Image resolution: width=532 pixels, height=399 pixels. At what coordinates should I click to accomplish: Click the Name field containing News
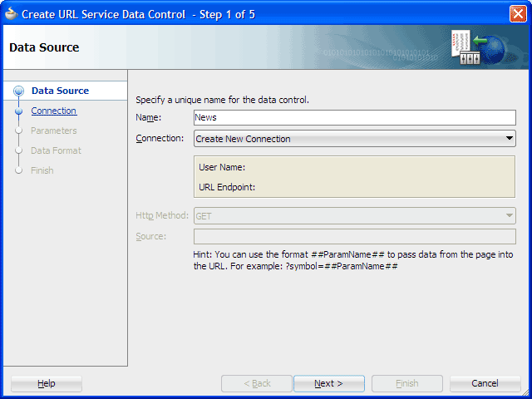coord(355,117)
